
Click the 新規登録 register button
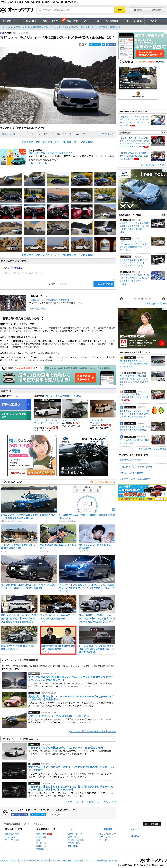(x=157, y=10)
